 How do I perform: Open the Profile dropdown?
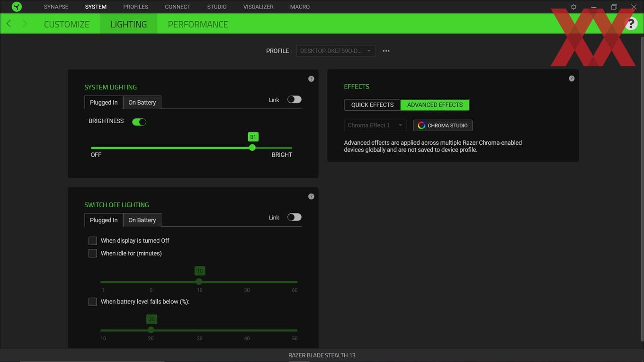pyautogui.click(x=336, y=51)
